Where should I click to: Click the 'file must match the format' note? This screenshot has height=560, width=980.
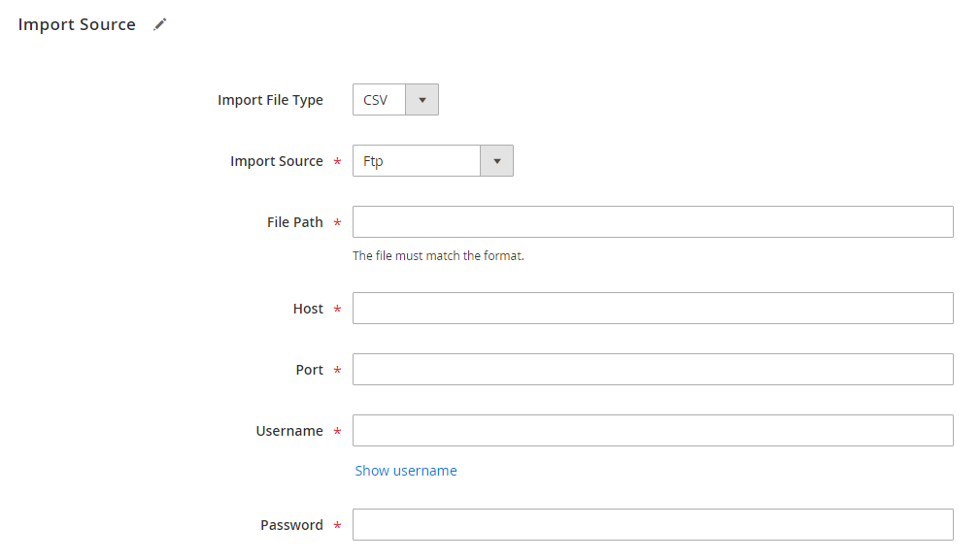pos(438,256)
